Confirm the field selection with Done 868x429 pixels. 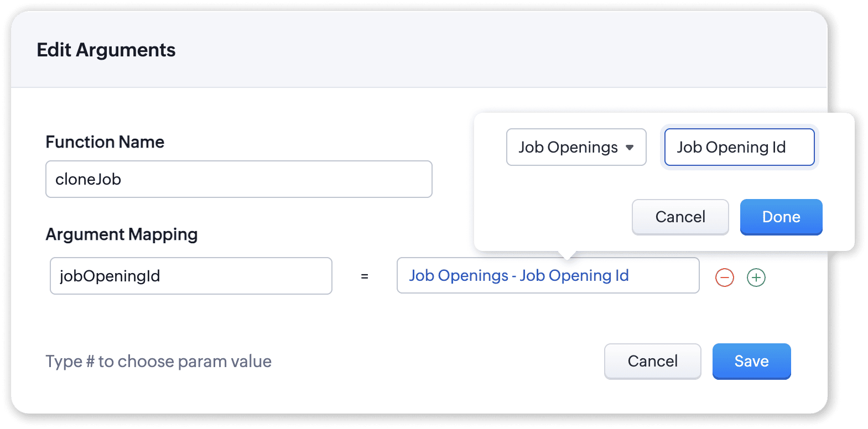pos(781,217)
